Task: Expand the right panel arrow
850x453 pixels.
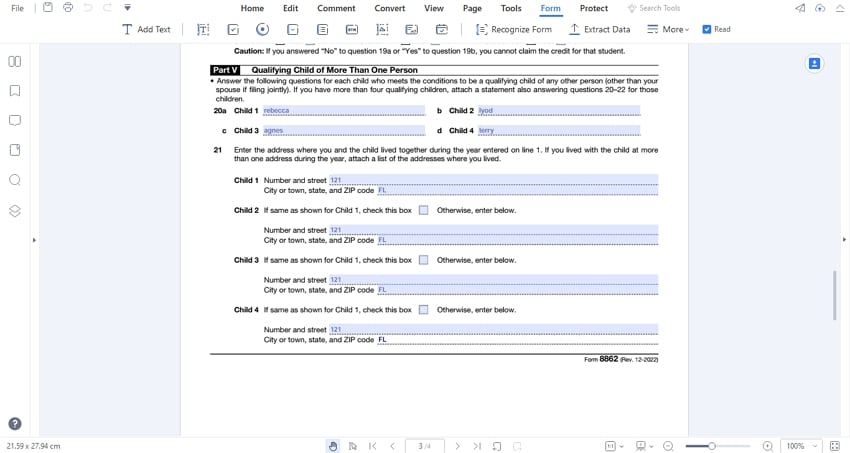Action: 844,240
